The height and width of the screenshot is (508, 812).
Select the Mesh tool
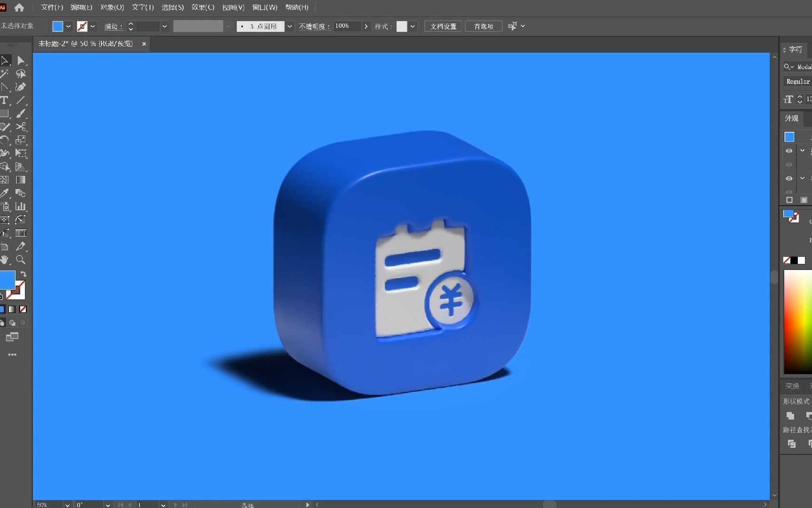pos(5,180)
